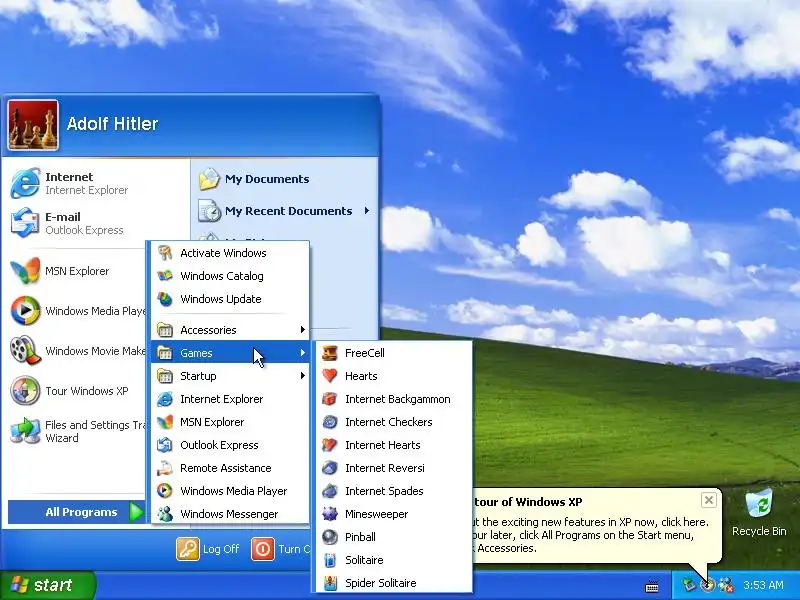Click the green start button
Image resolution: width=800 pixels, height=600 pixels.
tap(47, 585)
